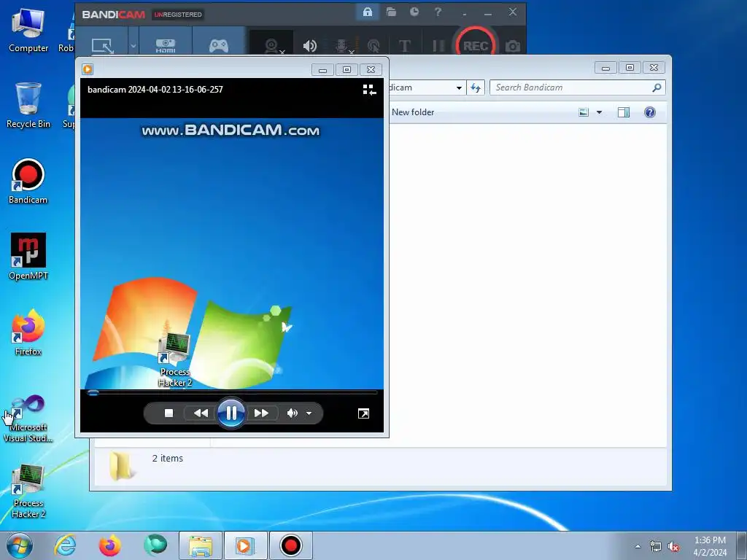View video full screen in media player
Screen dimensions: 747x560
coord(363,413)
